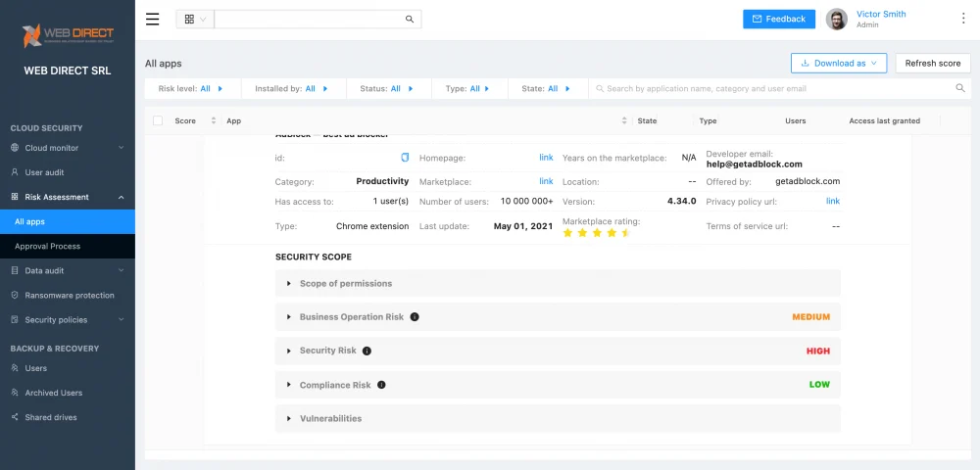
Task: Click the Shared drives icon
Action: point(15,417)
